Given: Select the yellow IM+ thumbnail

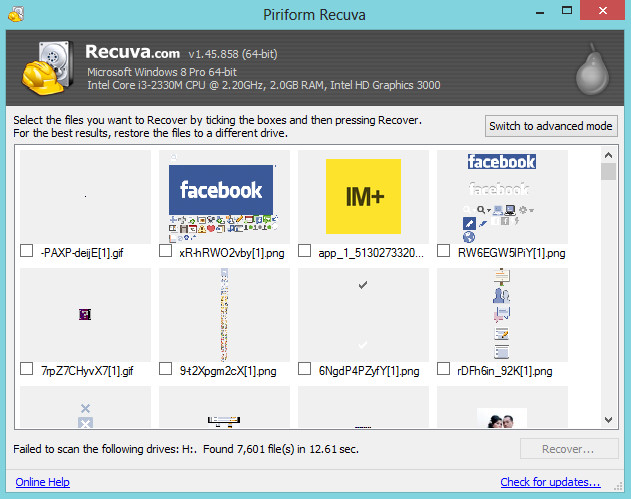Looking at the screenshot, I should click(363, 197).
